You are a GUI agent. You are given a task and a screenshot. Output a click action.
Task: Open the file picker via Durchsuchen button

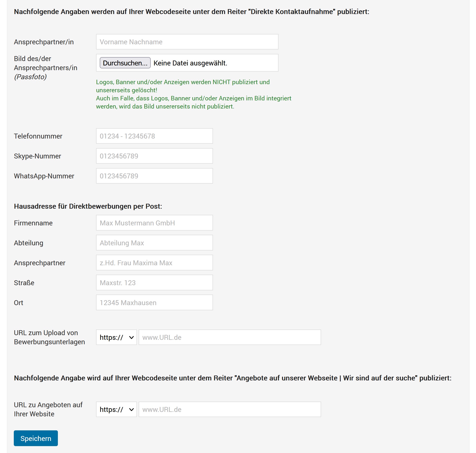tap(125, 63)
